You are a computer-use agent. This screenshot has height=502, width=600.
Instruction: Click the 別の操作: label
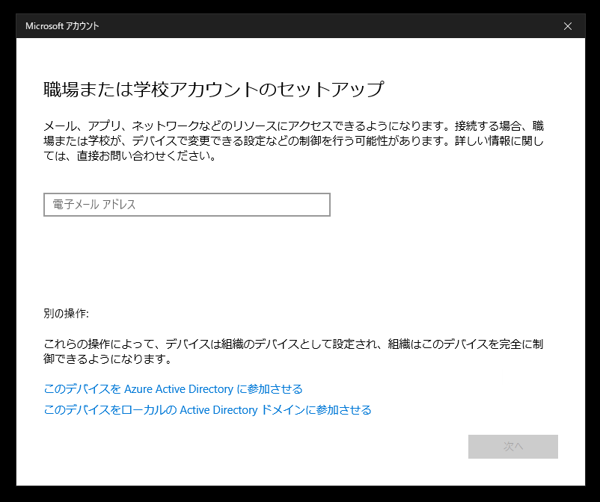tap(66, 314)
